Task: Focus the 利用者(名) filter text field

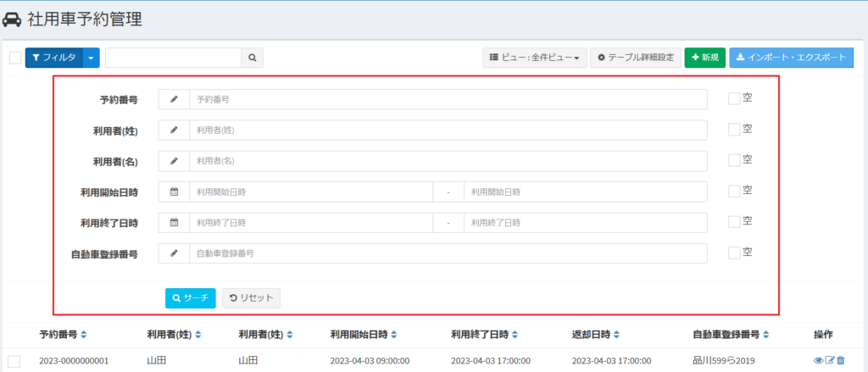Action: tap(448, 161)
